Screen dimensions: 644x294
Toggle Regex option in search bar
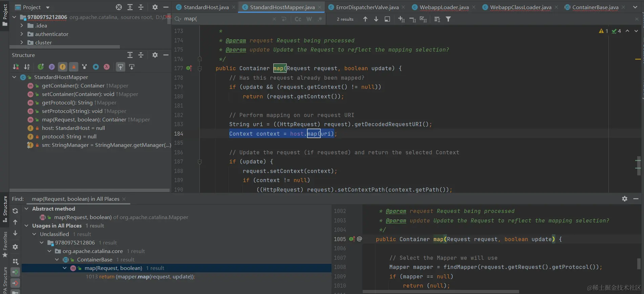320,19
